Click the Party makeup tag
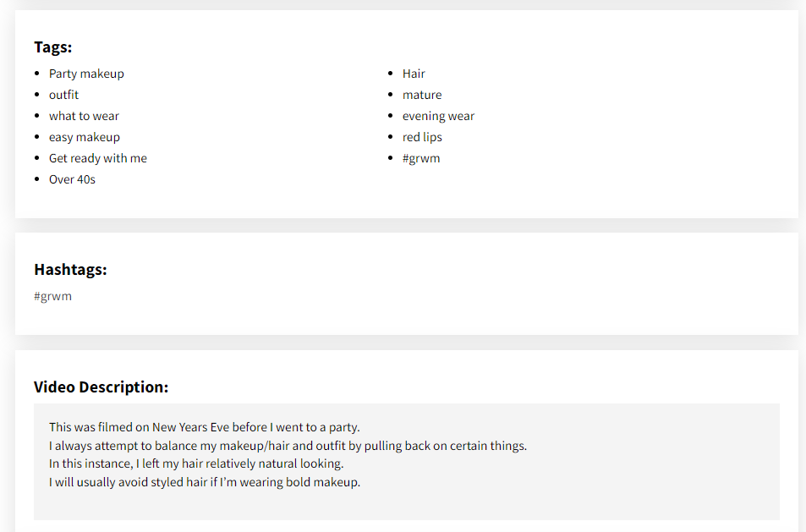The width and height of the screenshot is (806, 532). pyautogui.click(x=86, y=74)
